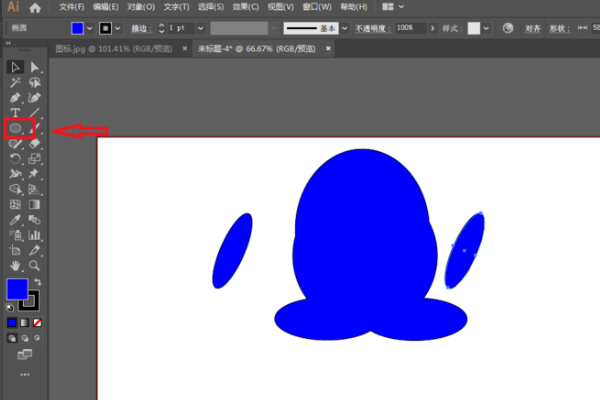Viewport: 600px width, 400px height.
Task: Select the Selection (black arrow) tool
Action: (x=16, y=67)
